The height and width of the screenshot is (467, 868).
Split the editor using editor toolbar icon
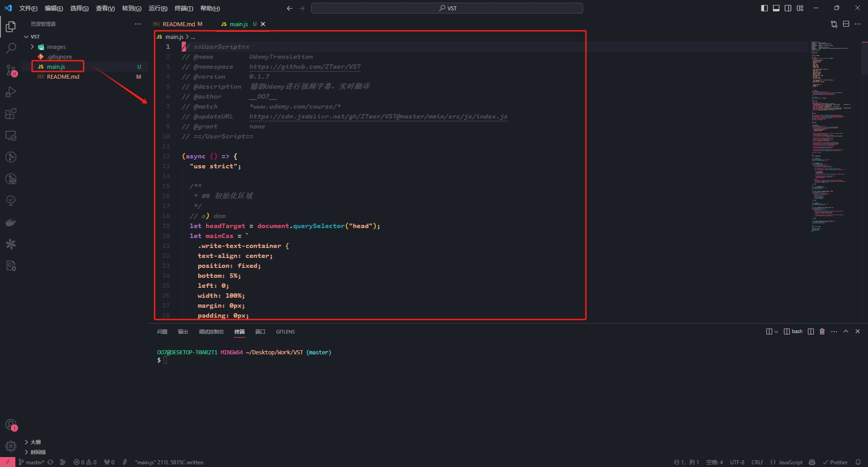[x=846, y=24]
